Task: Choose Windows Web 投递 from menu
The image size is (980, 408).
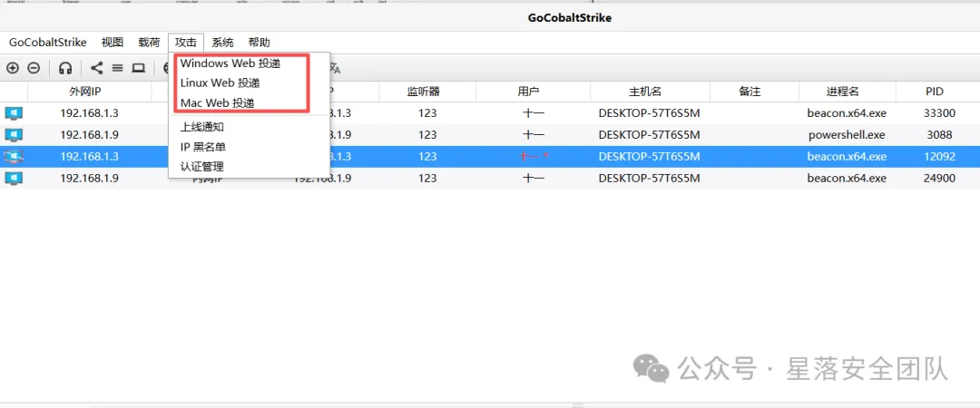Action: point(230,63)
